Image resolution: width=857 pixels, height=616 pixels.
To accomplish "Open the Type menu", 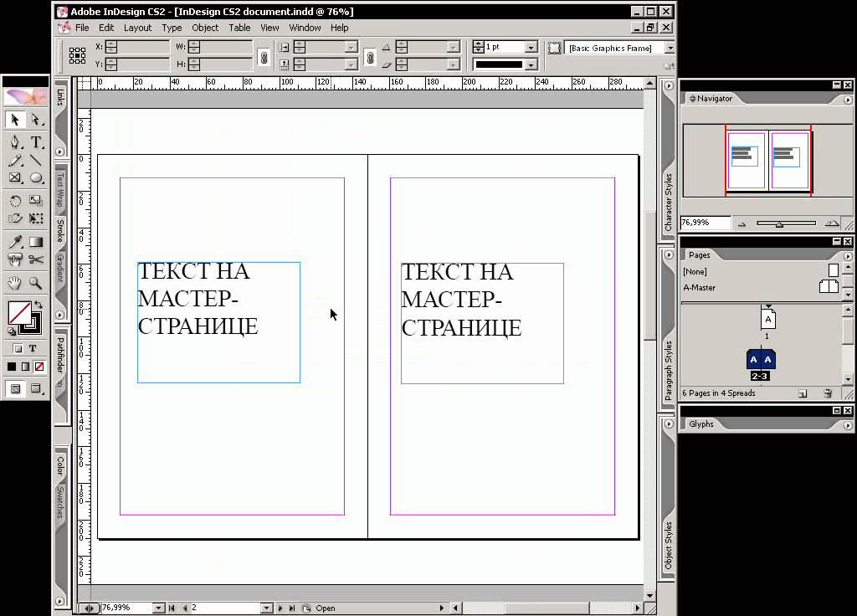I will tap(172, 28).
